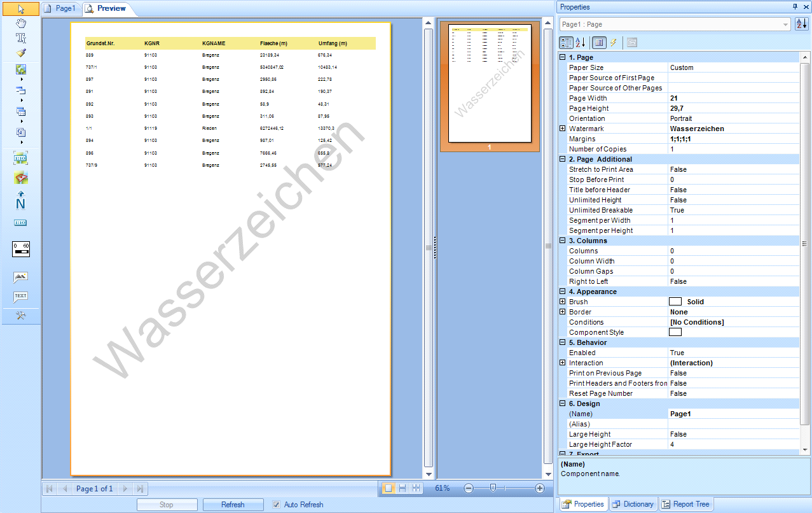Pick the Copy Style paintbrush tool

coord(21,53)
